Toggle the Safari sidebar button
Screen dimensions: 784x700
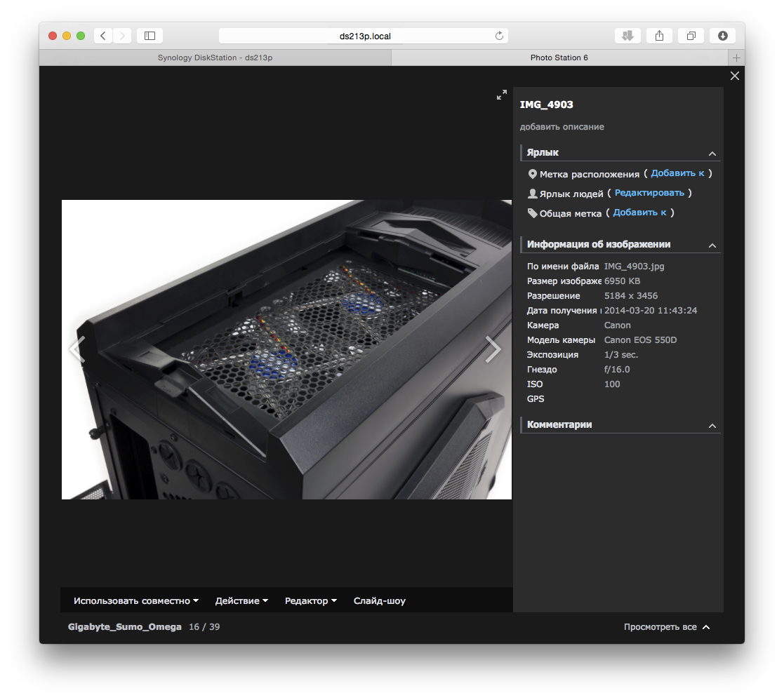pos(150,36)
